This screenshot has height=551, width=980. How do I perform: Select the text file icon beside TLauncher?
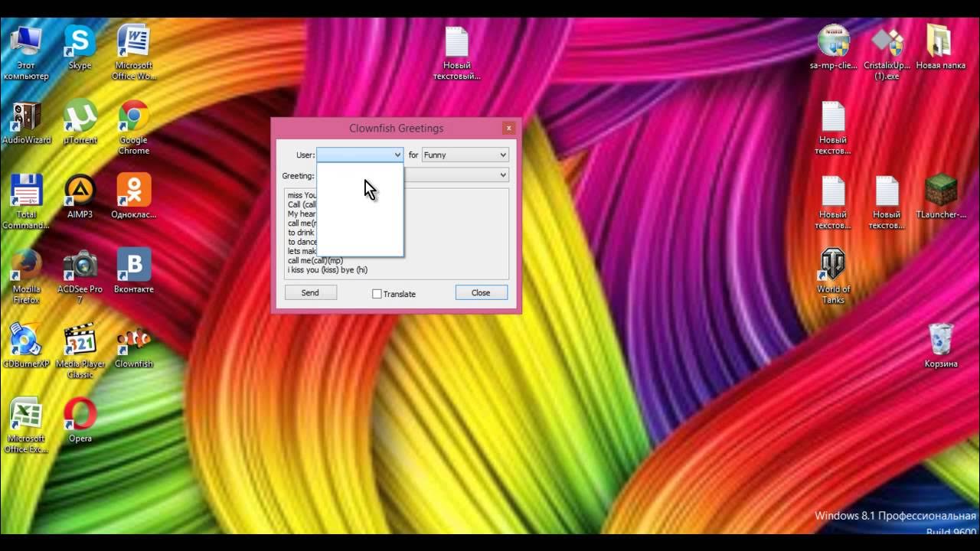click(887, 202)
